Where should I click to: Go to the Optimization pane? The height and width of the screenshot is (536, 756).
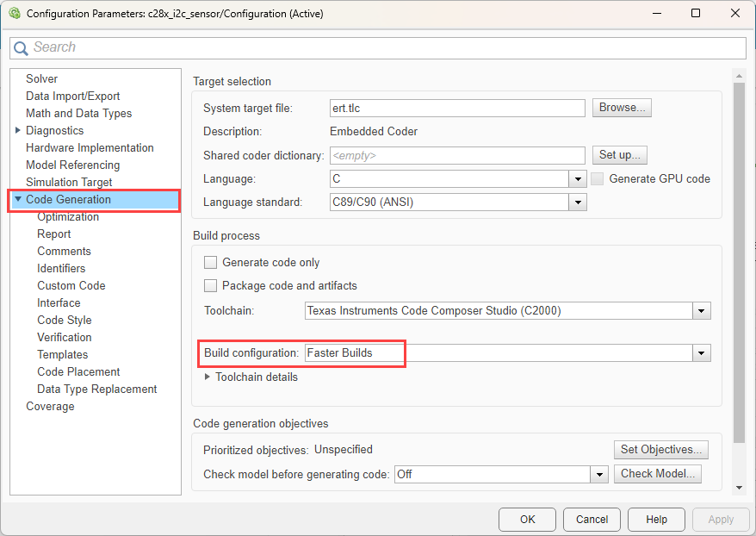[x=68, y=217]
